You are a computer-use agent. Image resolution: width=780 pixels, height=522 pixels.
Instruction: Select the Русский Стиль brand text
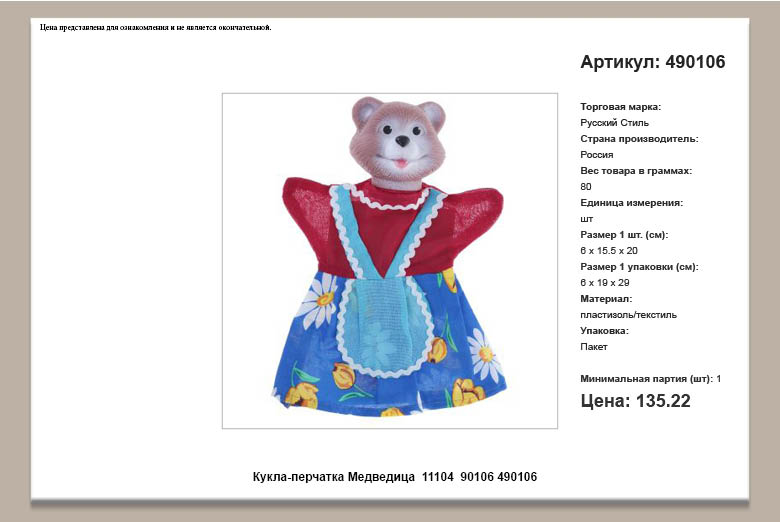click(x=614, y=123)
